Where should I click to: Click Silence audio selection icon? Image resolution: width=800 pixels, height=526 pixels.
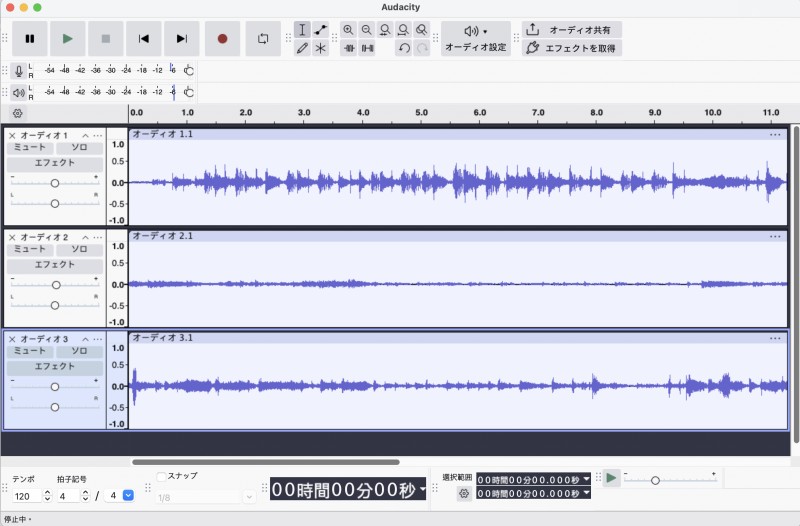pos(367,48)
